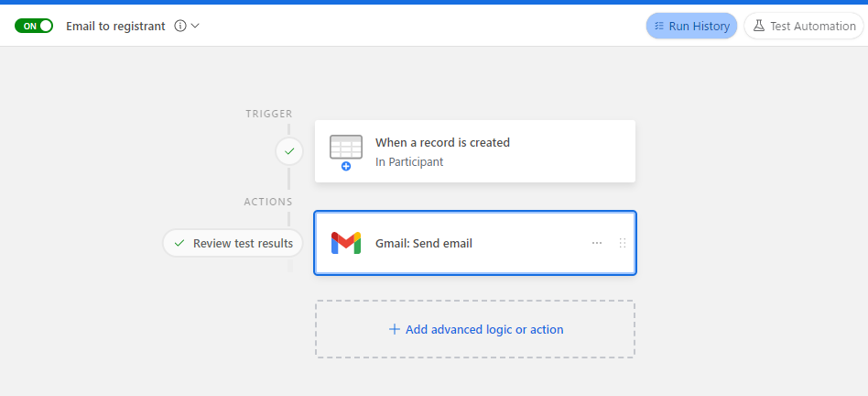Click the green checkmark circle beside trigger
Image resolution: width=868 pixels, height=396 pixels.
point(289,151)
